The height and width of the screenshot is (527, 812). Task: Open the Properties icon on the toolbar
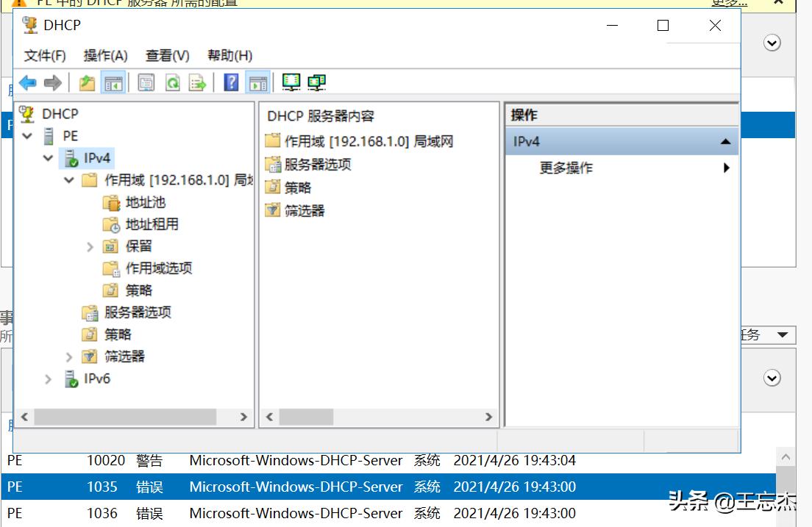pyautogui.click(x=143, y=82)
